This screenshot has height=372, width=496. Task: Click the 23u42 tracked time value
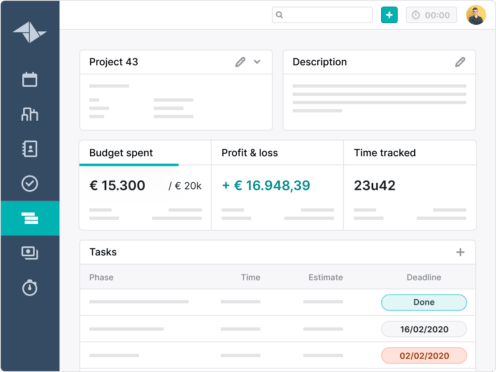[375, 186]
